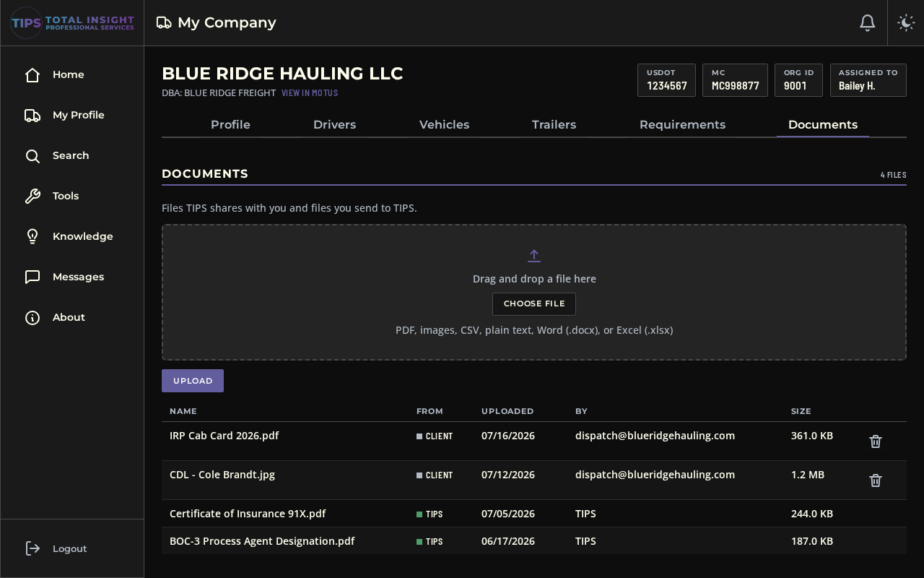The image size is (924, 578).
Task: Select the Documents tab
Action: (823, 125)
